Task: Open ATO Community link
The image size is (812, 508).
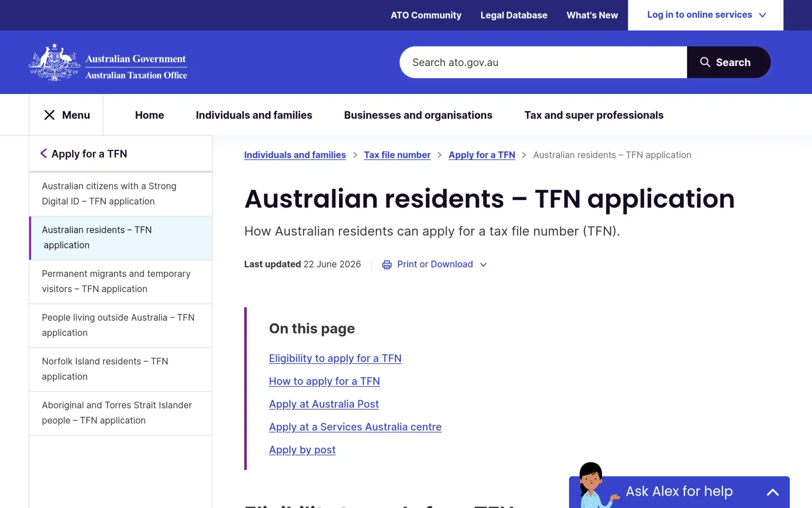Action: [426, 15]
